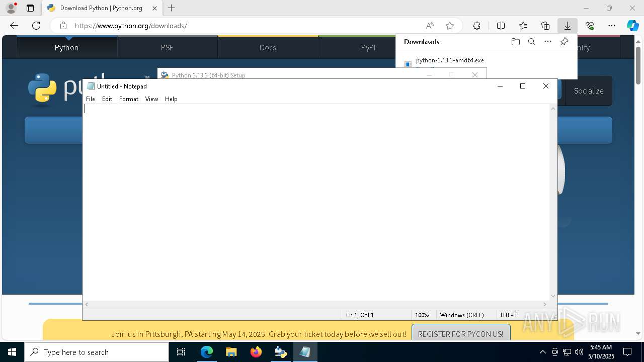Click the address bar URL

[131, 26]
